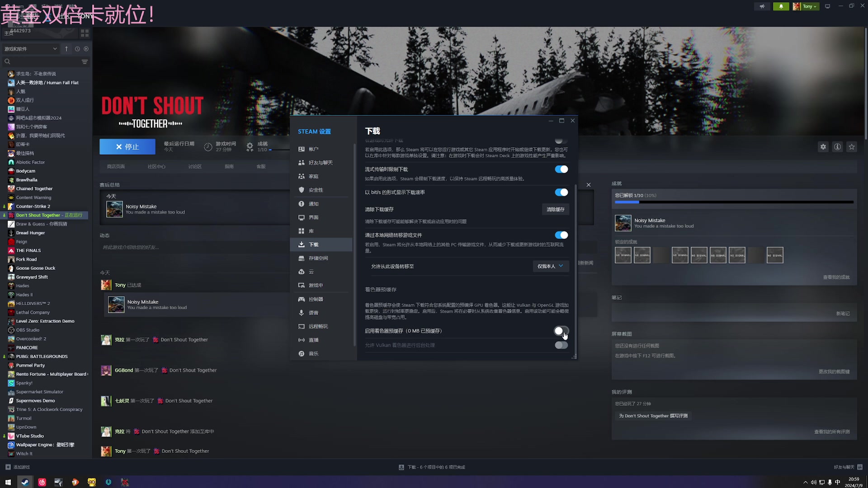Click the taskbar volume icon
This screenshot has height=488, width=868.
click(813, 482)
